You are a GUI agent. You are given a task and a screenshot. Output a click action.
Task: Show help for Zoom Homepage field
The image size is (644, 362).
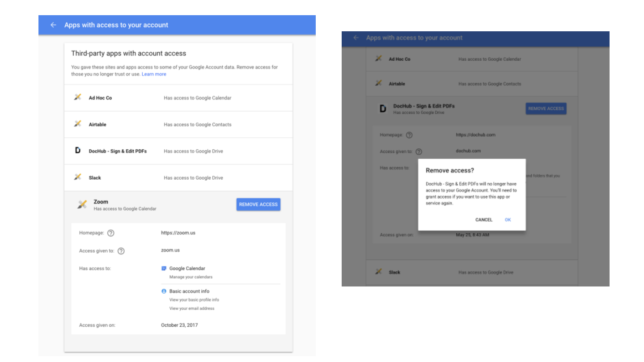point(111,233)
